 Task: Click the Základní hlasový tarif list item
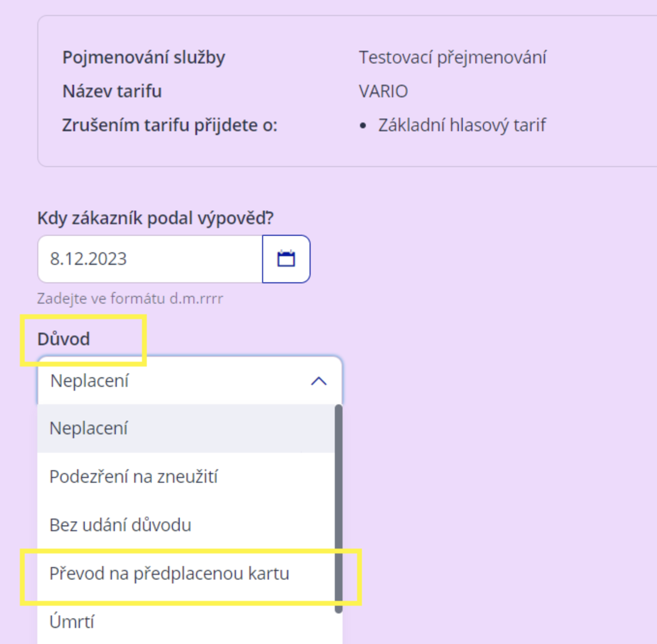pos(462,125)
